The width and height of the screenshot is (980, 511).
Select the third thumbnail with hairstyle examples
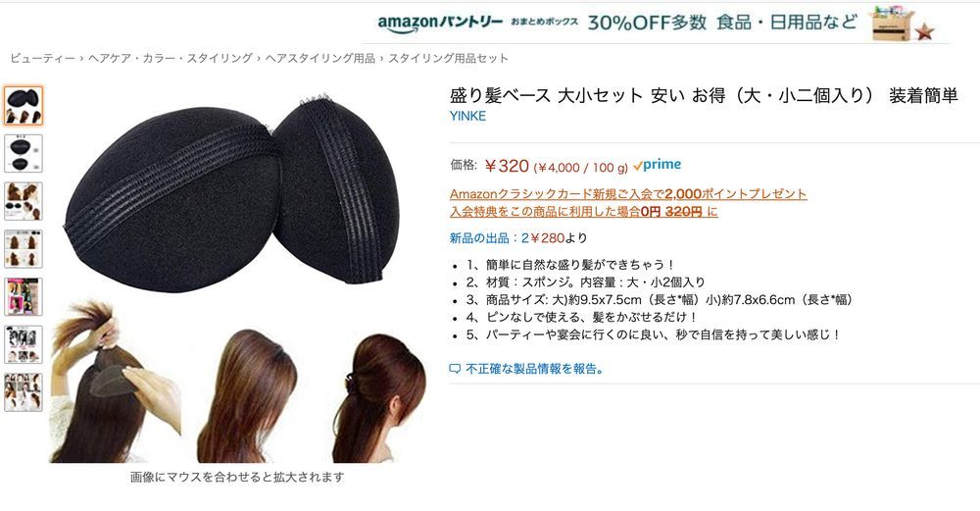click(x=24, y=201)
